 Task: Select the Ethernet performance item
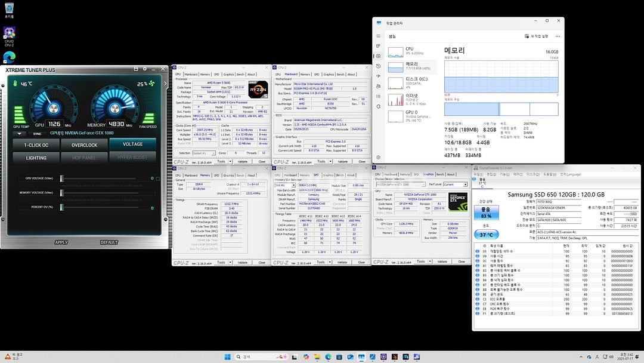coord(411,99)
